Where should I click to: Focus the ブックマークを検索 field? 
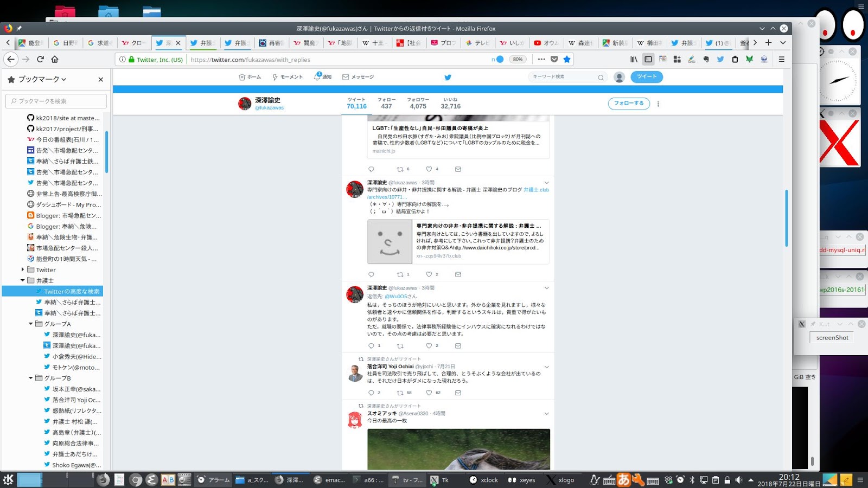tap(56, 101)
